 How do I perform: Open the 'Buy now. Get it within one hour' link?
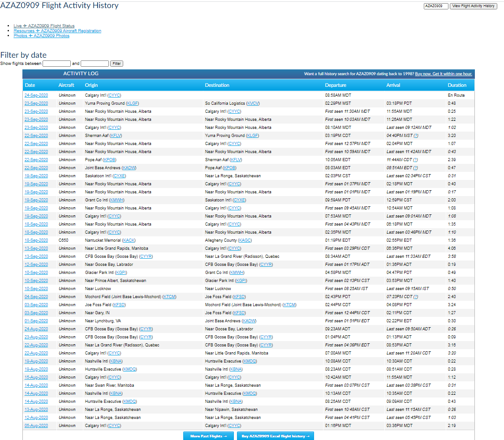(444, 74)
